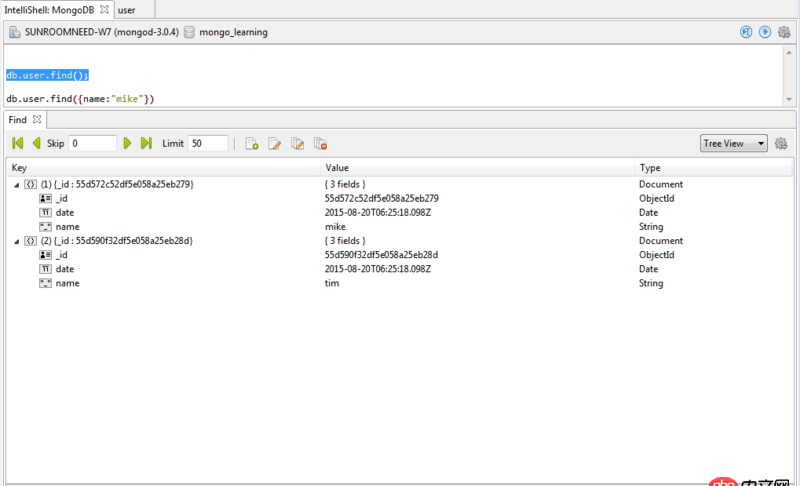The width and height of the screenshot is (800, 486).
Task: Collapse document (1) tree node
Action: tap(16, 185)
